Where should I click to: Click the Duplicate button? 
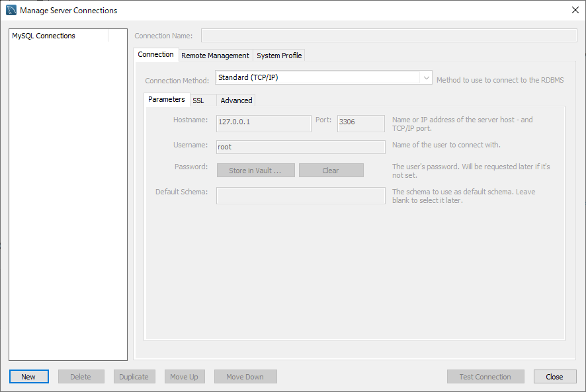[134, 377]
